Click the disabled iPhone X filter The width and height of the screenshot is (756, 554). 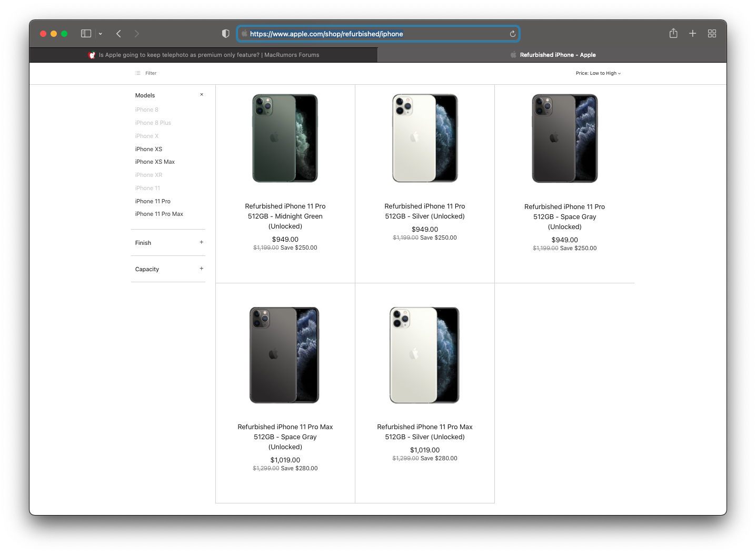147,136
